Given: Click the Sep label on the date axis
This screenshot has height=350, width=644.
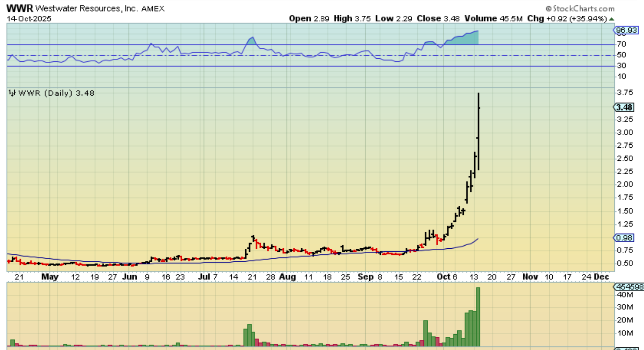Looking at the screenshot, I should coord(366,277).
